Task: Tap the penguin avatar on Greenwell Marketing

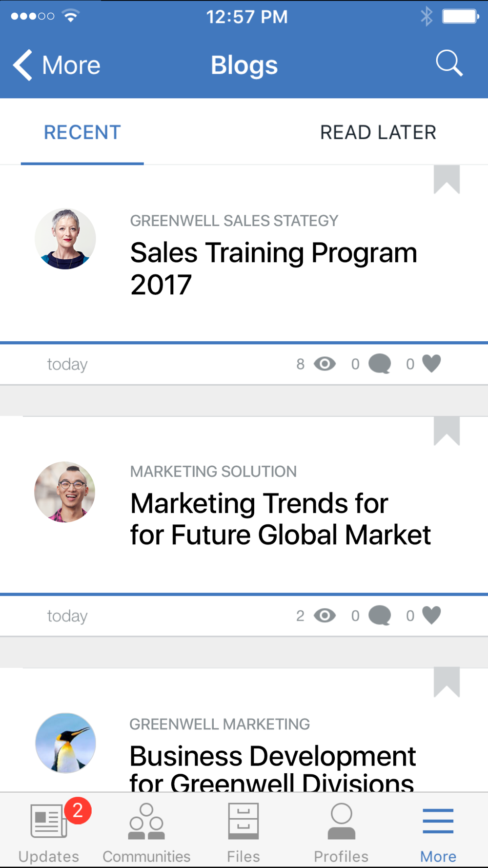Action: [65, 743]
